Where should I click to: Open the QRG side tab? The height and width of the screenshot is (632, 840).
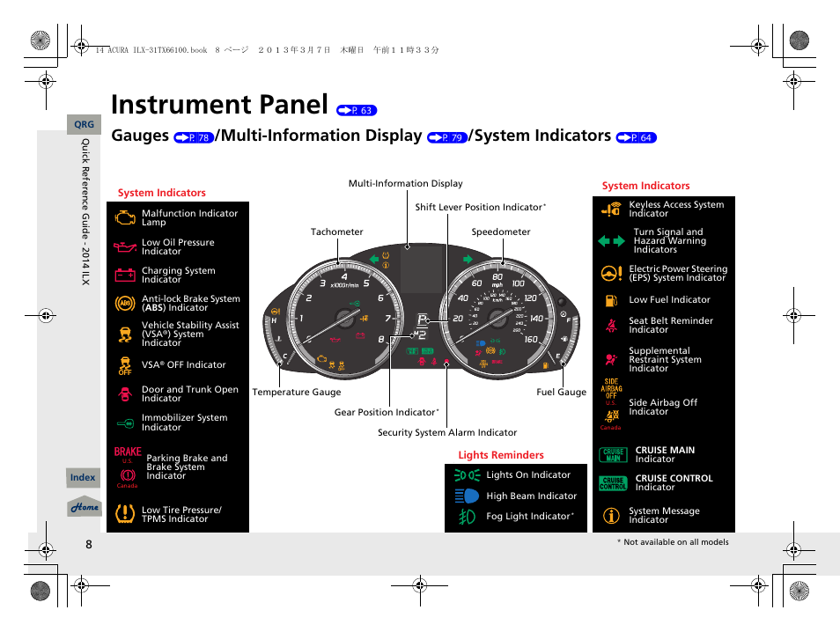click(85, 124)
